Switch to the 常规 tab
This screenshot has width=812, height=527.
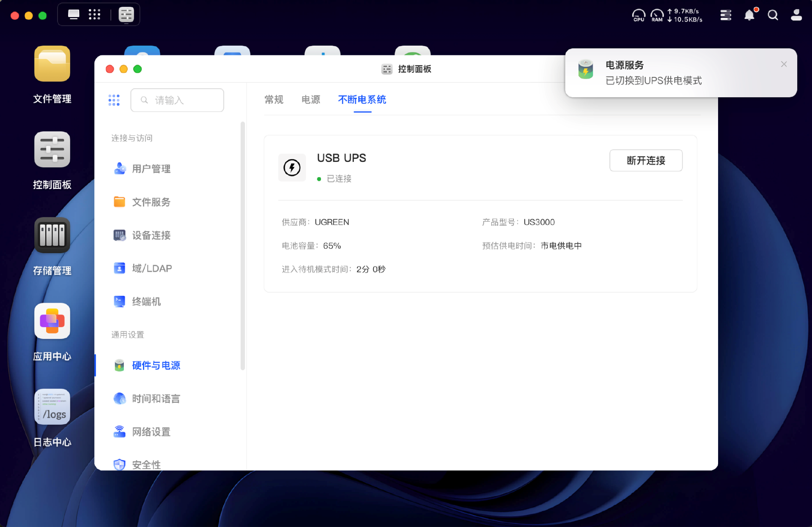[274, 100]
